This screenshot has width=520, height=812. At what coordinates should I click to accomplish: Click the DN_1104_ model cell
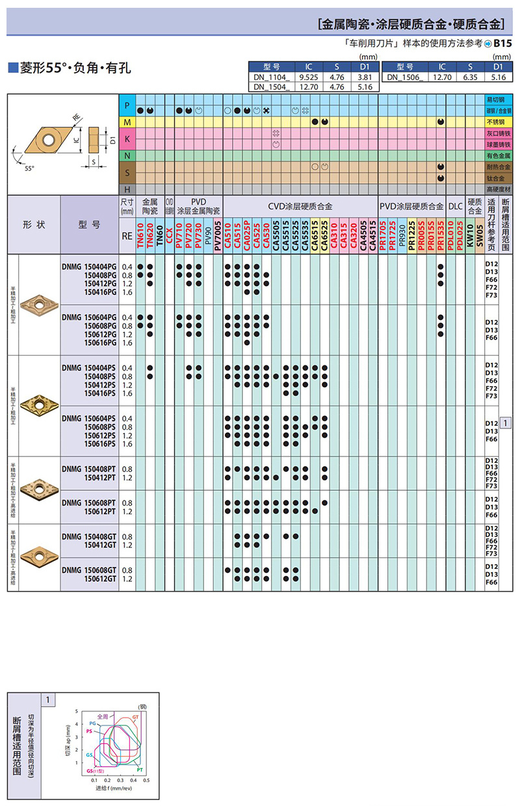(271, 76)
